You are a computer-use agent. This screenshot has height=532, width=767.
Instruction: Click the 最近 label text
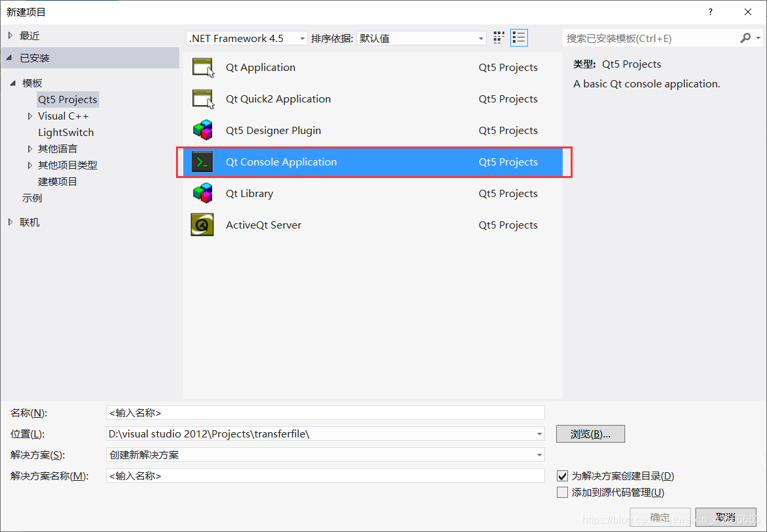(x=30, y=35)
